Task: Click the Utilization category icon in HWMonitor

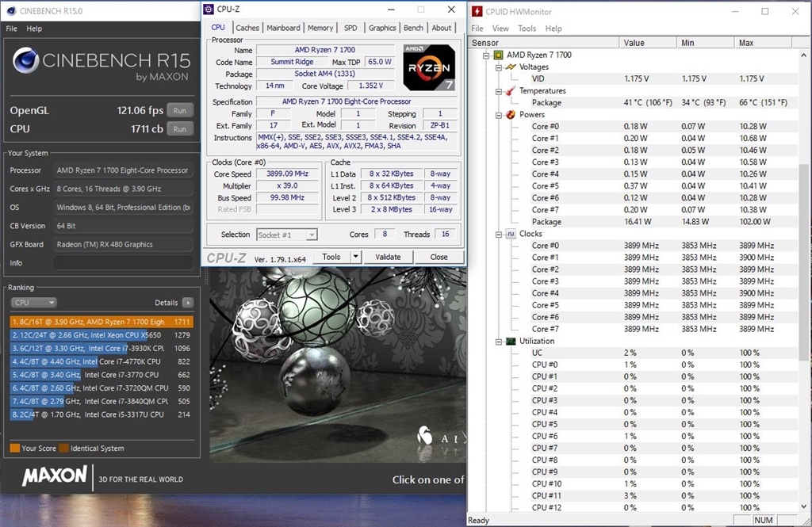Action: click(511, 341)
